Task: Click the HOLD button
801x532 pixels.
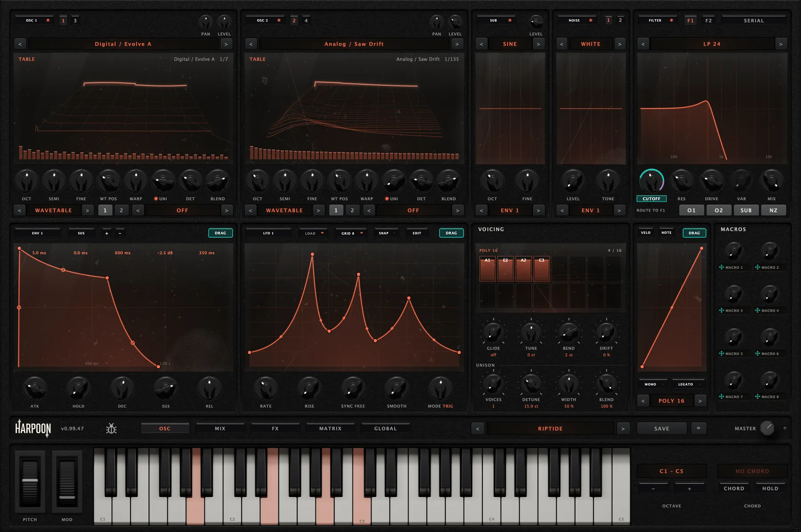Action: 770,488
